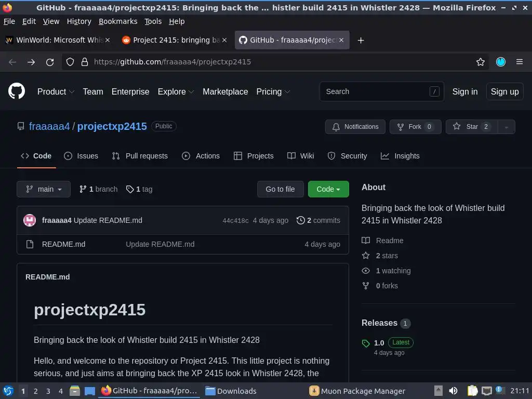This screenshot has width=532, height=399.
Task: Click the tracking protection shield icon
Action: [x=70, y=62]
